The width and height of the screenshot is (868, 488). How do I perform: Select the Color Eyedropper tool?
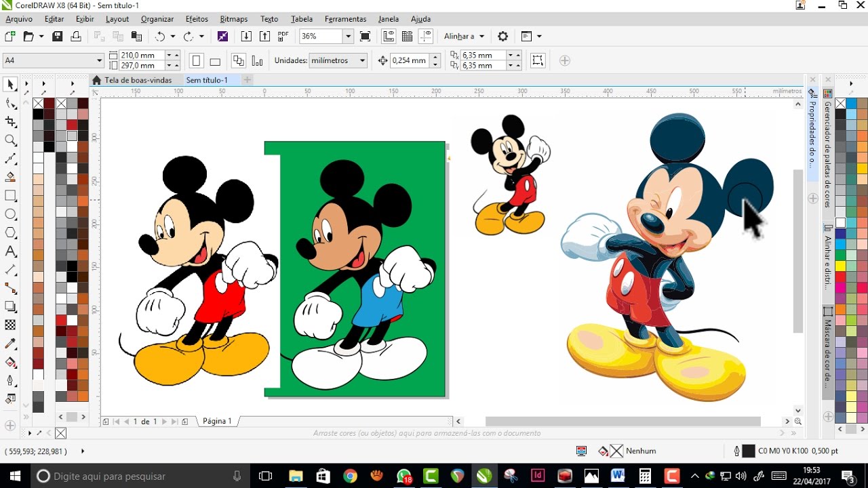(10, 344)
